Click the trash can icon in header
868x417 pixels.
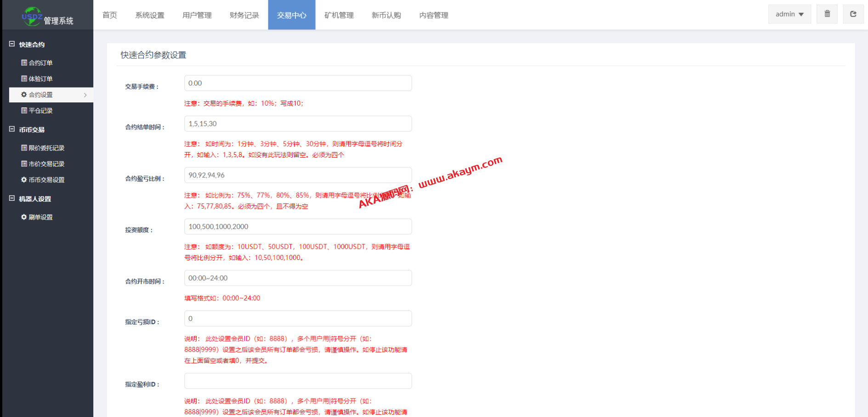pos(827,14)
